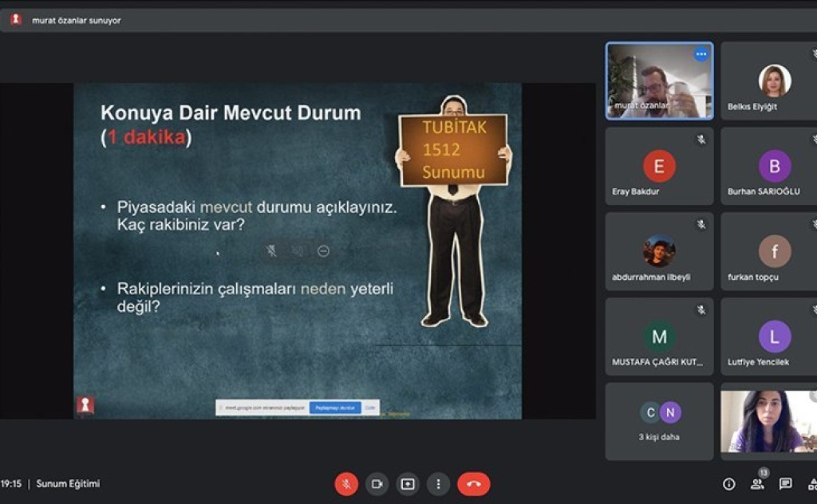Click the 'TUBİTAK 1512 Sunumu' sign on slide

click(453, 149)
